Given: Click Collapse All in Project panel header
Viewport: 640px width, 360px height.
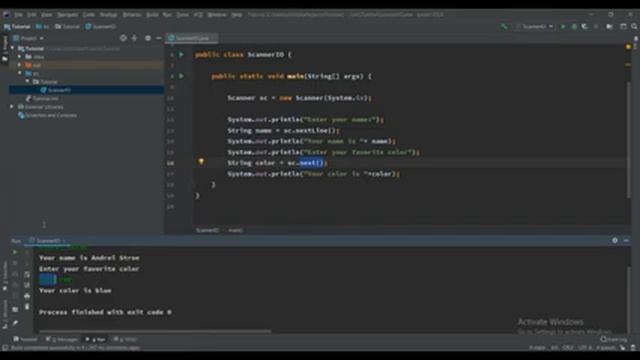Looking at the screenshot, I should (x=134, y=38).
